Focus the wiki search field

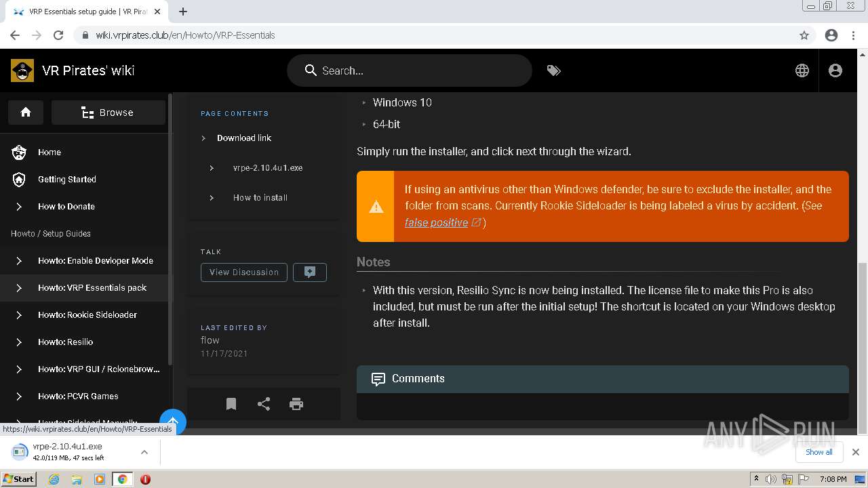click(410, 70)
